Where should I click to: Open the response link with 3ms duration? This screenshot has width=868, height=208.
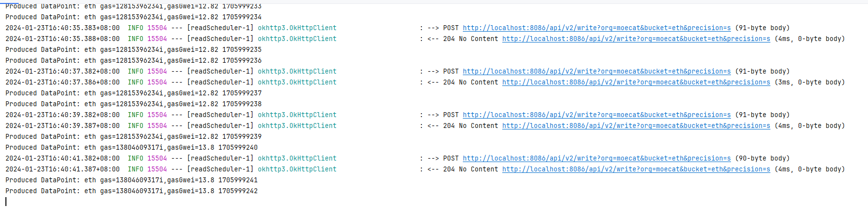[636, 83]
